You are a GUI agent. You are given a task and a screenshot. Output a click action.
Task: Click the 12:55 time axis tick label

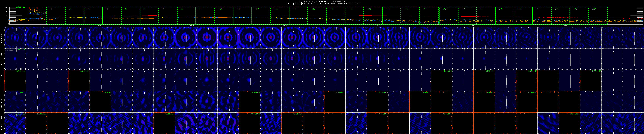pos(378,26)
